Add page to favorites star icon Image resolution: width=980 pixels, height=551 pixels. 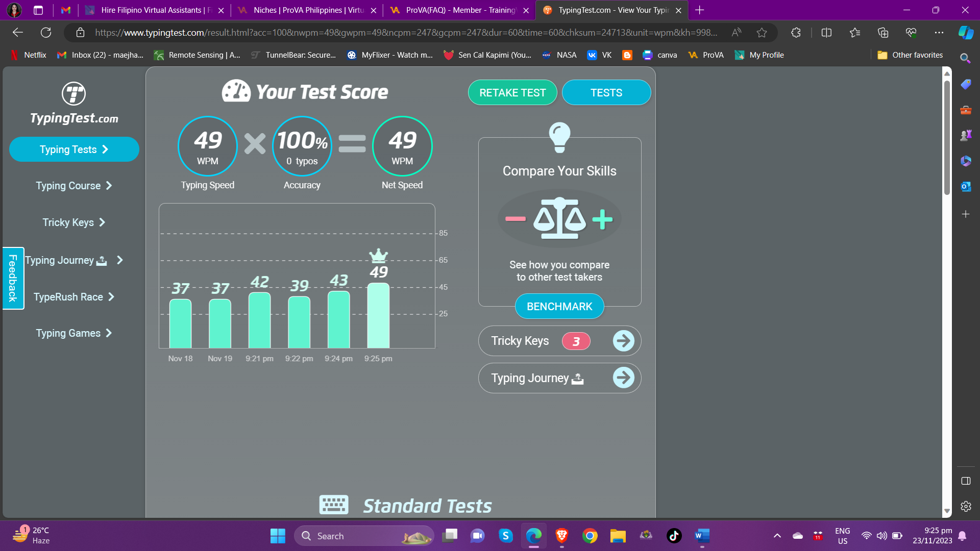pos(762,33)
